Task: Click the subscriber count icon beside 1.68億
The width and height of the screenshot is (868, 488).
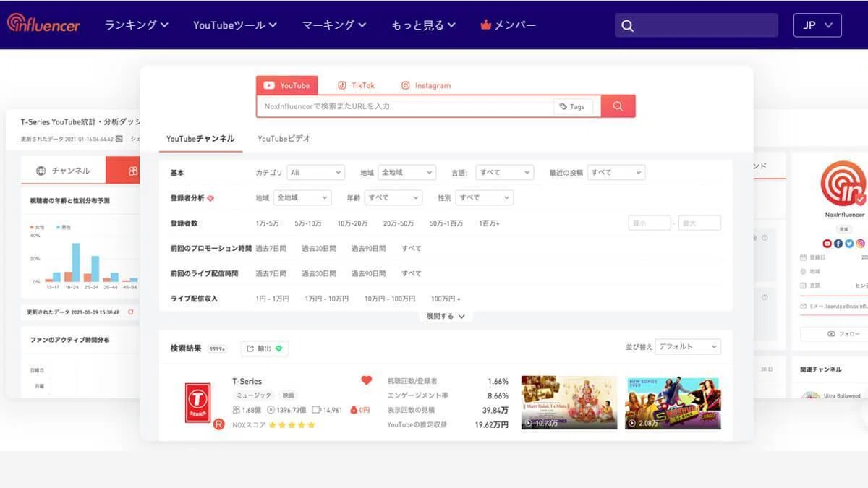Action: (x=236, y=410)
